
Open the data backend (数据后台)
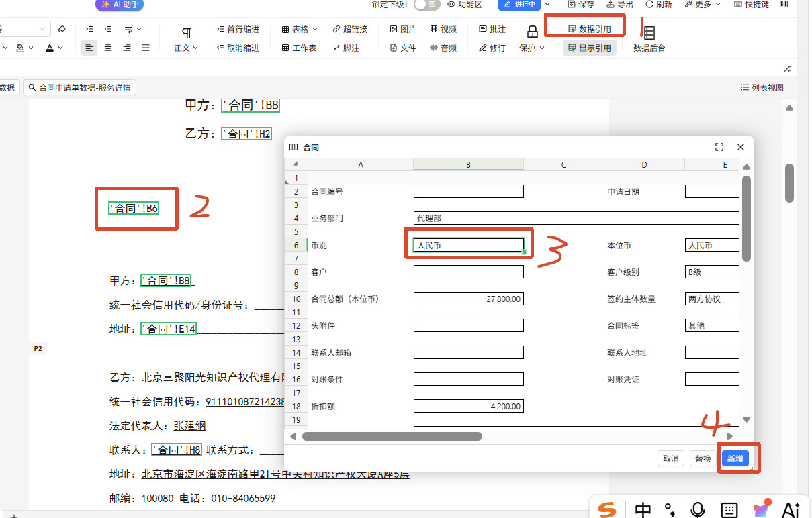[x=649, y=39]
